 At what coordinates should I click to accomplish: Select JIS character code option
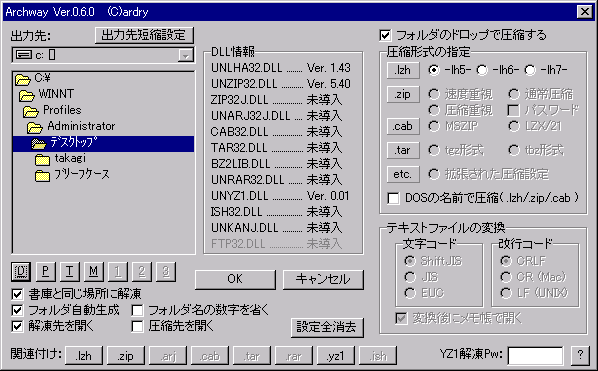[421, 277]
